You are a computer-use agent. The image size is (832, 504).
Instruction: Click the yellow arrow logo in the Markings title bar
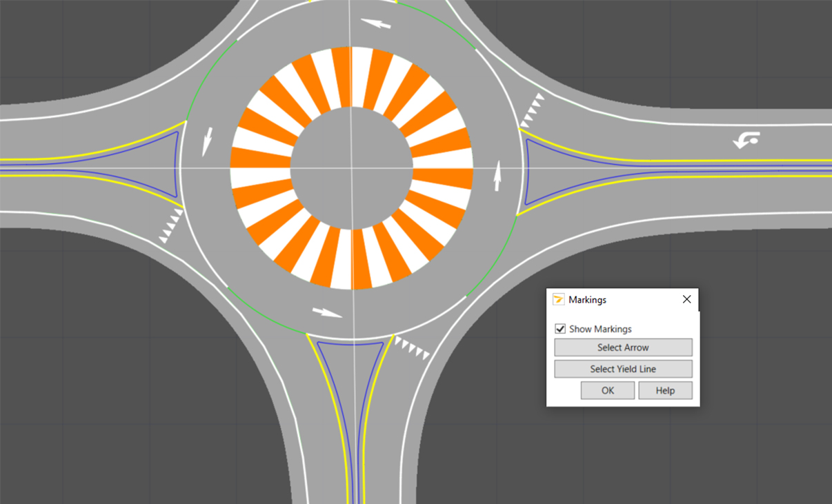coord(558,299)
